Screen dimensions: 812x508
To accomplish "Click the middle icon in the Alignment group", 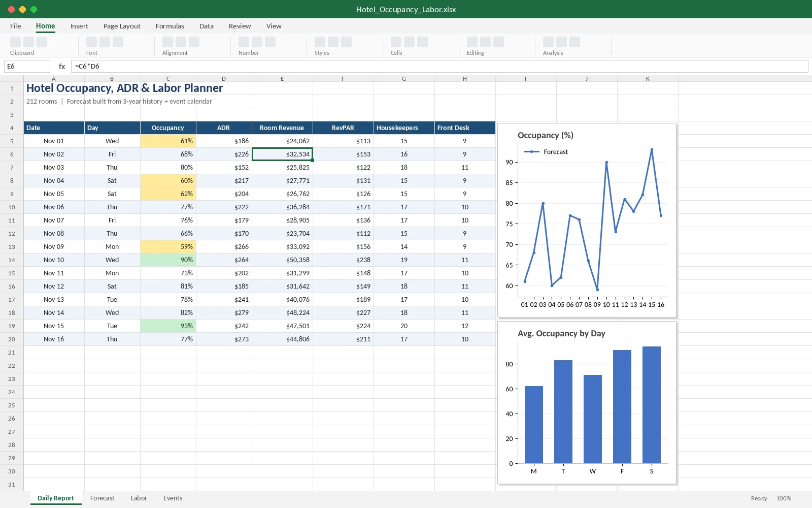I will coord(181,42).
